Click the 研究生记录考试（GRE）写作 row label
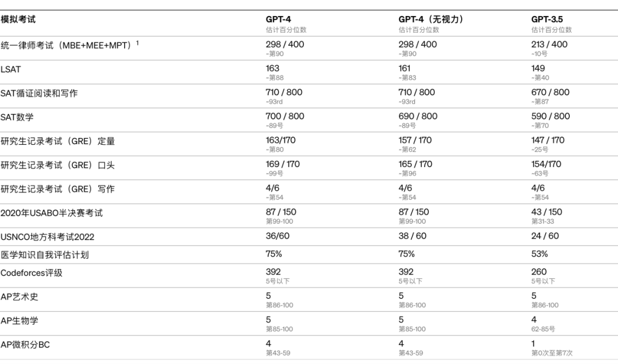Screen dimensions: 618x364 point(57,189)
